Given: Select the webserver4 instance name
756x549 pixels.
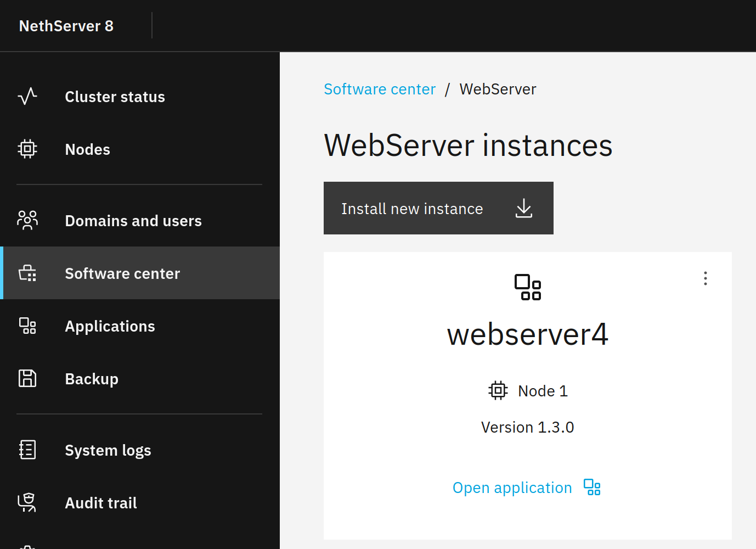Looking at the screenshot, I should [527, 334].
